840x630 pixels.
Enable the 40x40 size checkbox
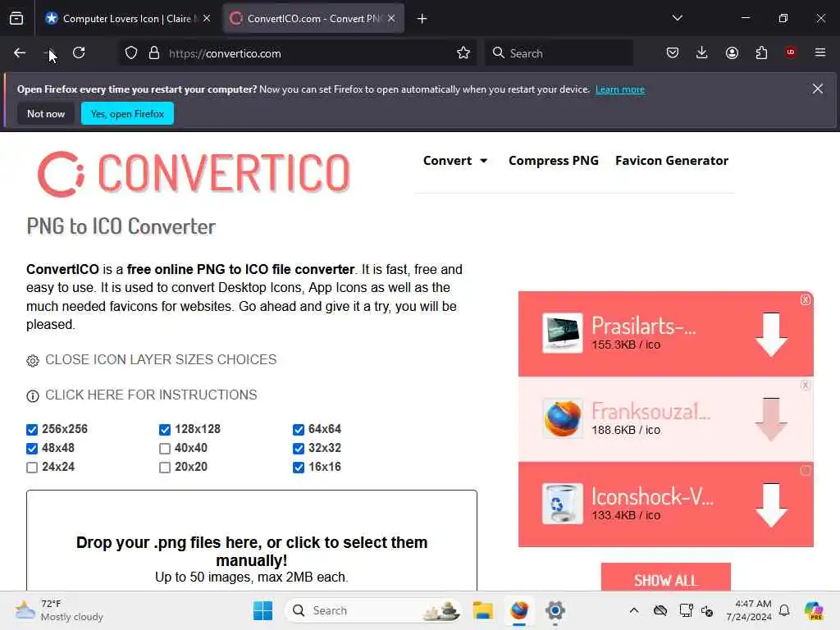tap(165, 449)
